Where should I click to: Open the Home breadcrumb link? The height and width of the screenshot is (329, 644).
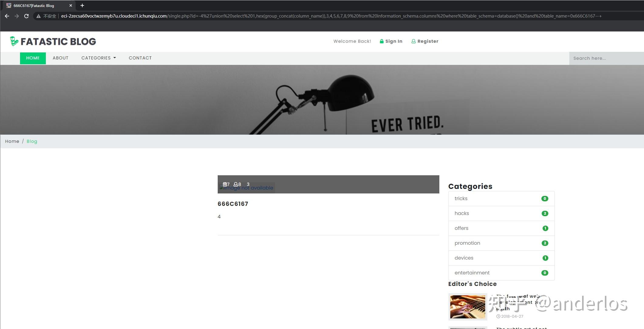point(12,141)
